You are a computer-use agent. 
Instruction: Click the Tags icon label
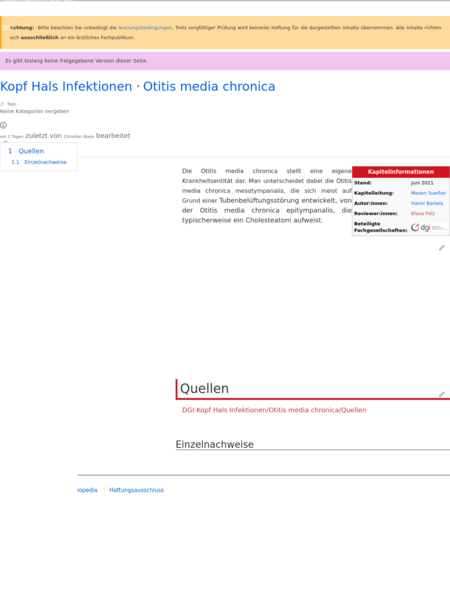tap(8, 104)
